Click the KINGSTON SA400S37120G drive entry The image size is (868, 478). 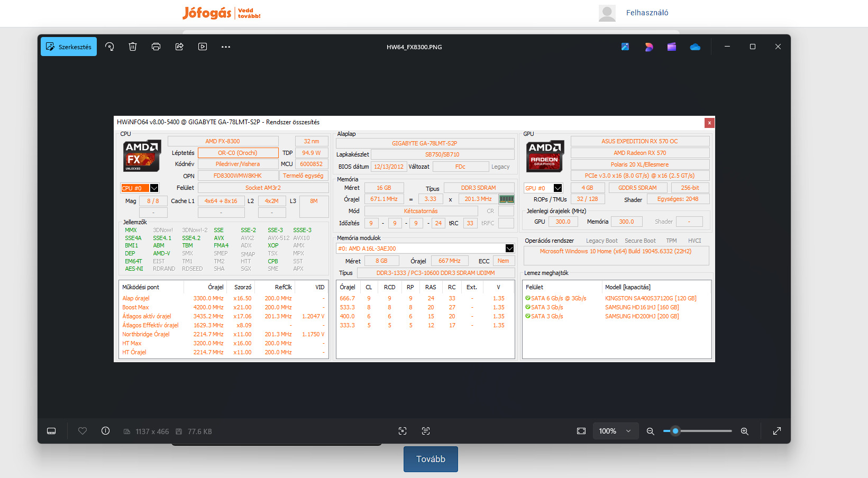click(651, 298)
